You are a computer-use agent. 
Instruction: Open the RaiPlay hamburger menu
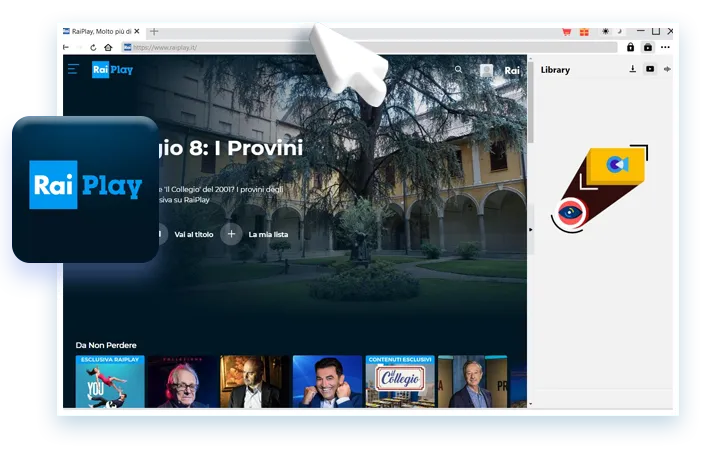coord(73,69)
